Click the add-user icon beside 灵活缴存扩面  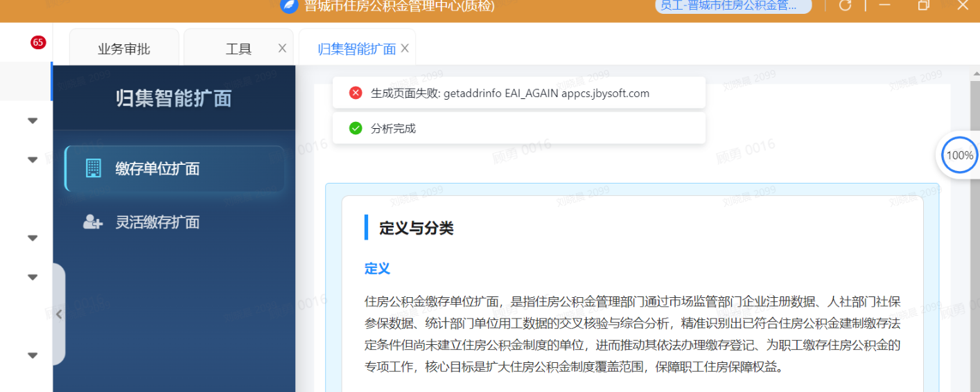pyautogui.click(x=93, y=222)
